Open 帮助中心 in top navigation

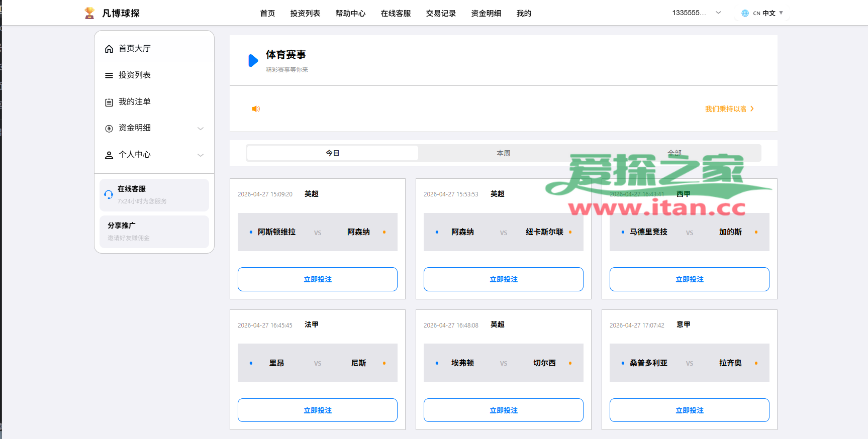[350, 13]
